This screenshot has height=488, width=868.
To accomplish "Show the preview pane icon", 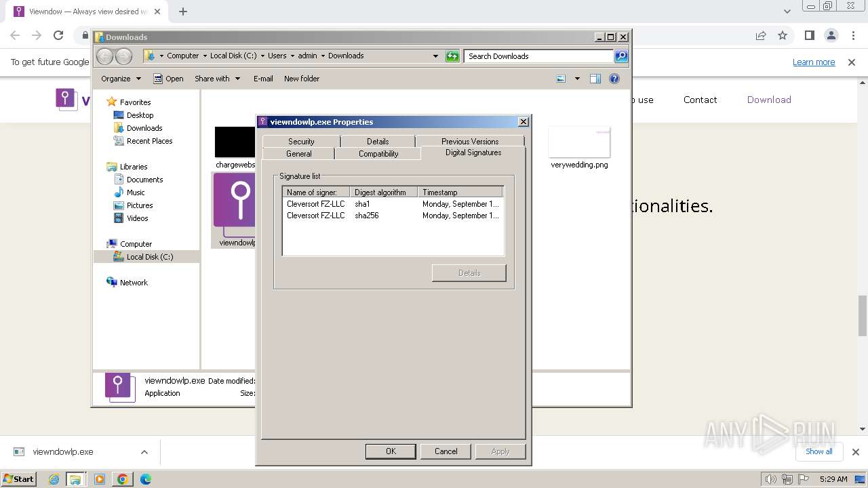I will (595, 79).
